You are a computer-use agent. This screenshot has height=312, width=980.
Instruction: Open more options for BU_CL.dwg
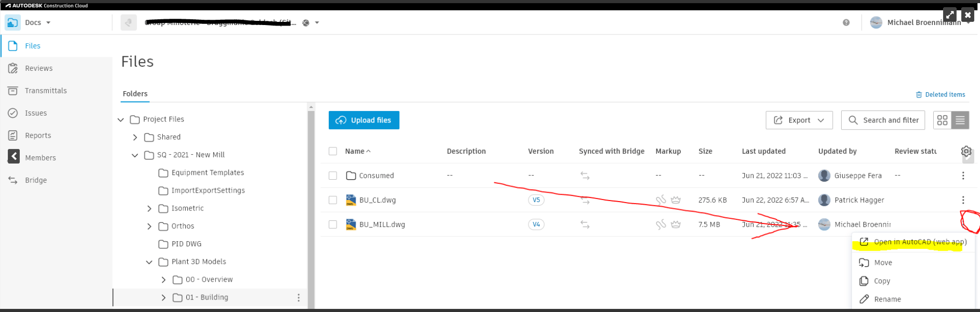963,200
